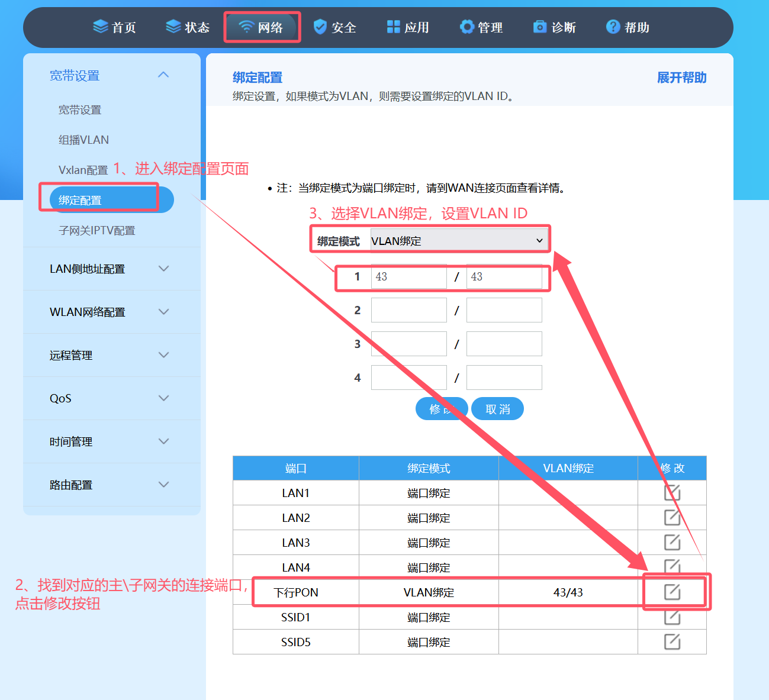Switch to the 网络 network tab
Image resolution: width=769 pixels, height=700 pixels.
coord(261,27)
